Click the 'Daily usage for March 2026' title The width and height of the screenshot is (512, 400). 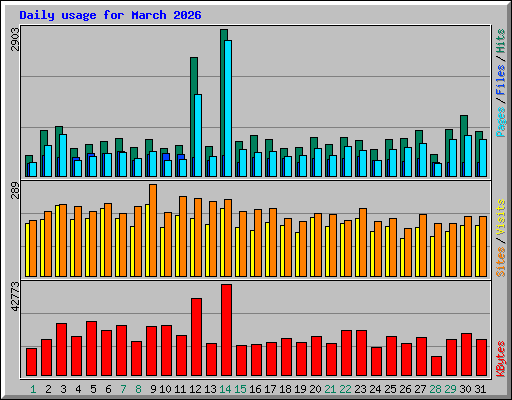click(110, 15)
